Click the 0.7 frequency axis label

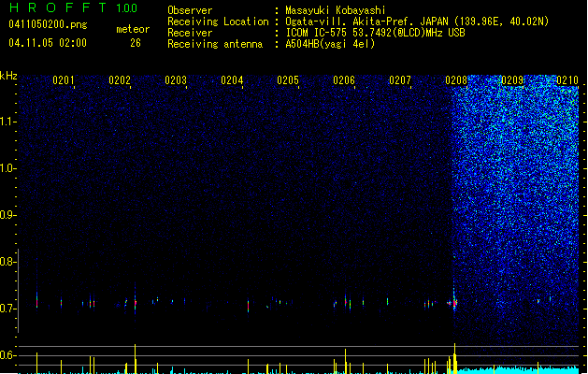tap(7, 309)
